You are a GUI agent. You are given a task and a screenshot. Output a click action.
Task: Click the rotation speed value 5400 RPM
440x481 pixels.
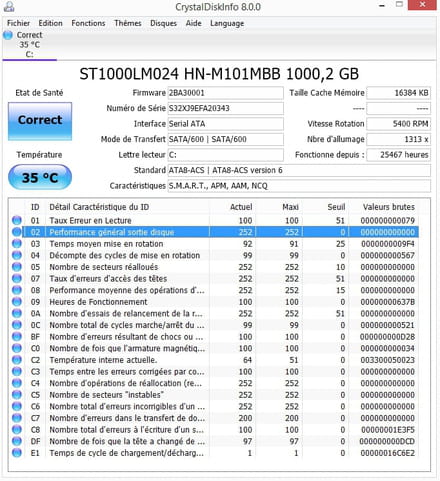point(399,124)
